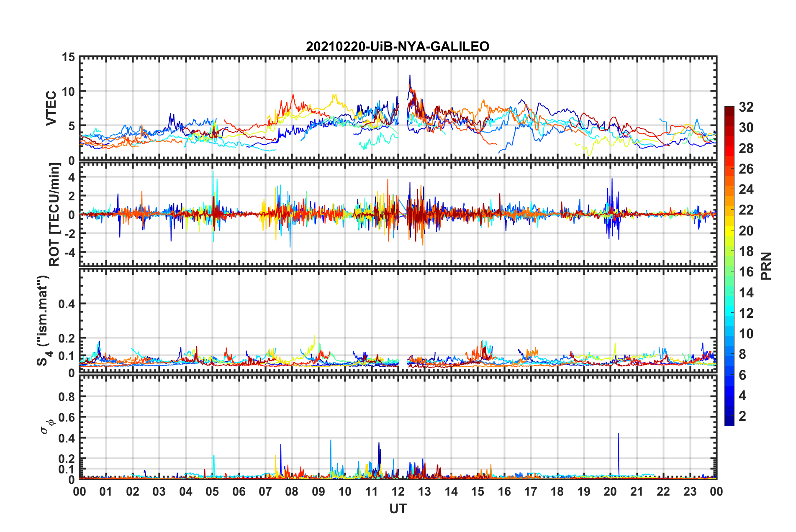
Task: Click x-axis hour tick 12
Action: (398, 491)
